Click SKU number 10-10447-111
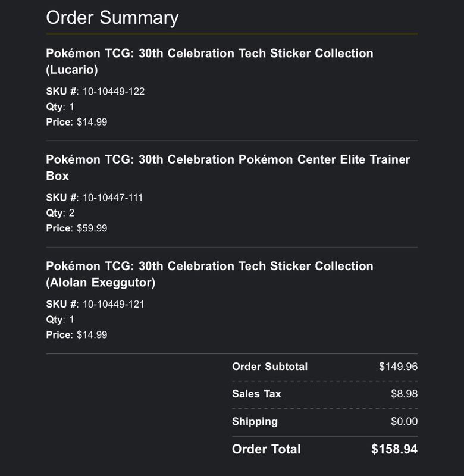464x476 pixels. pyautogui.click(x=112, y=198)
